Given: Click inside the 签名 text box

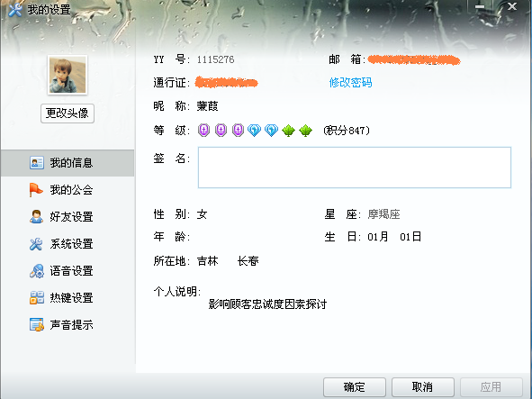Looking at the screenshot, I should [355, 168].
